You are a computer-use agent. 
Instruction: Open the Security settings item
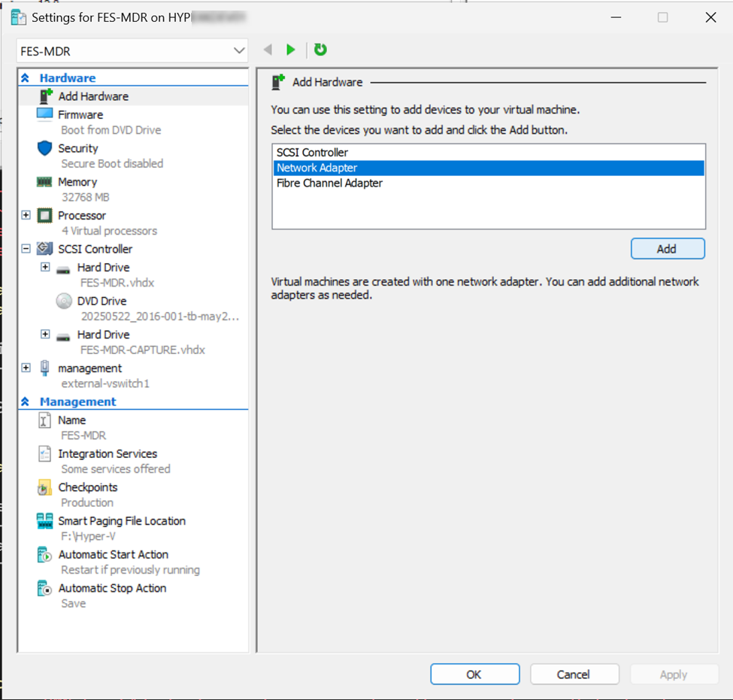[78, 148]
